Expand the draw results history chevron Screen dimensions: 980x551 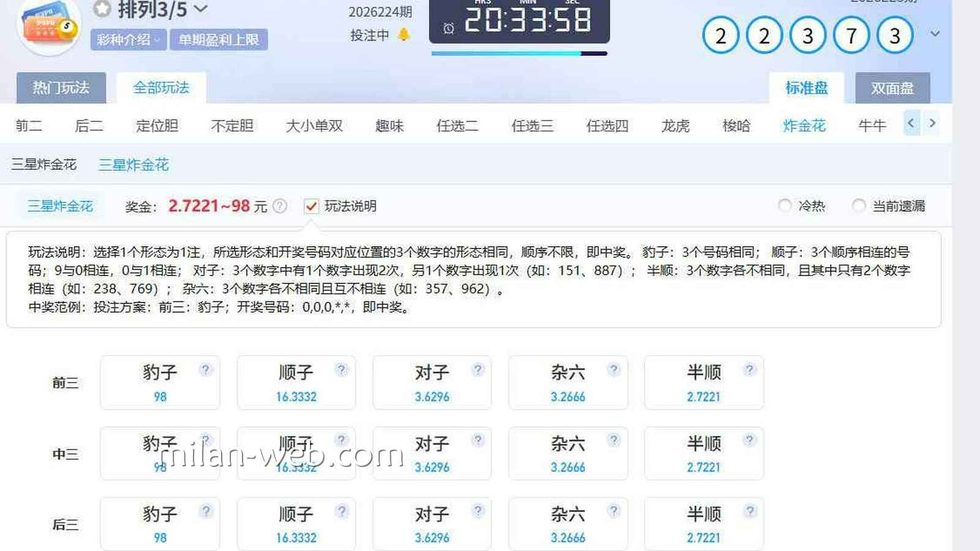pyautogui.click(x=935, y=34)
